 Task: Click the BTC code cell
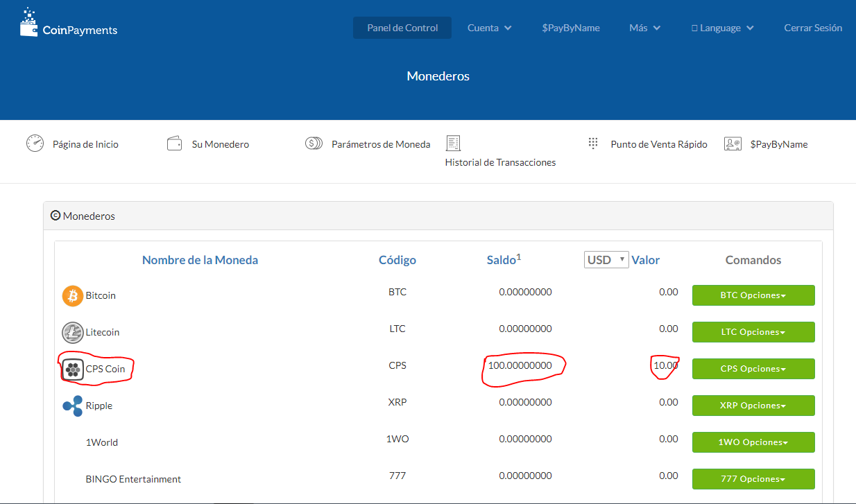(x=397, y=292)
